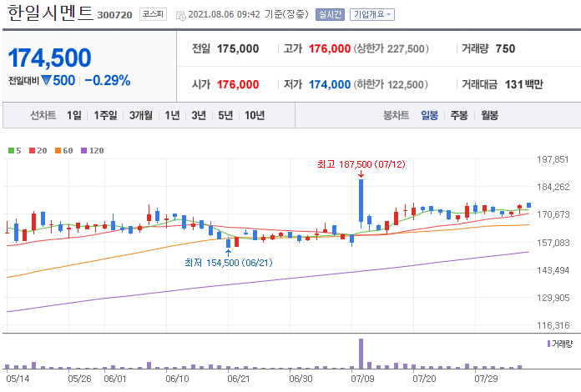This screenshot has width=581, height=392.
Task: Select the 3년 line chart tab
Action: coord(199,115)
